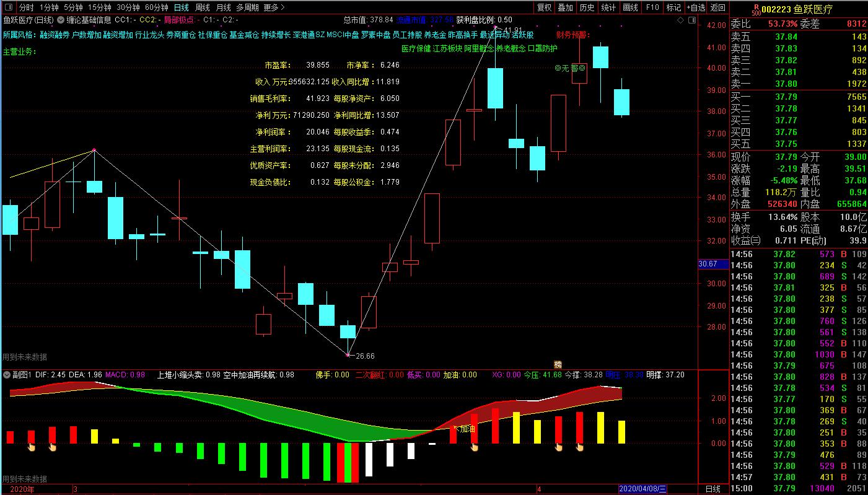This screenshot has width=868, height=495.
Task: Click the 医疗保健 sector tag
Action: tap(416, 48)
